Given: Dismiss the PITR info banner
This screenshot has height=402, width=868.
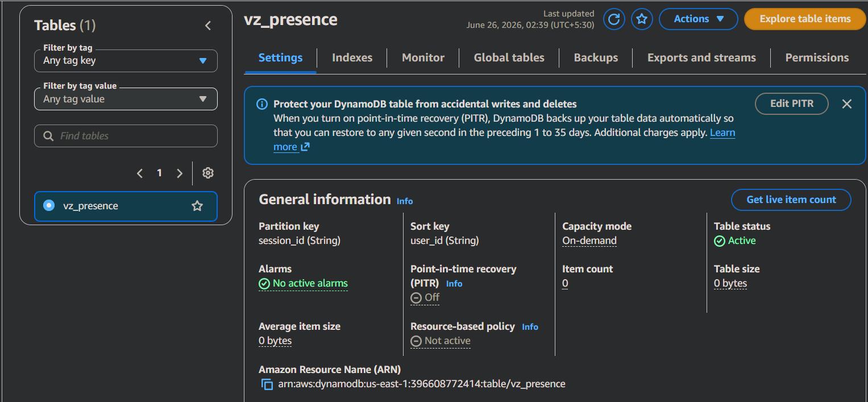Looking at the screenshot, I should (x=847, y=104).
